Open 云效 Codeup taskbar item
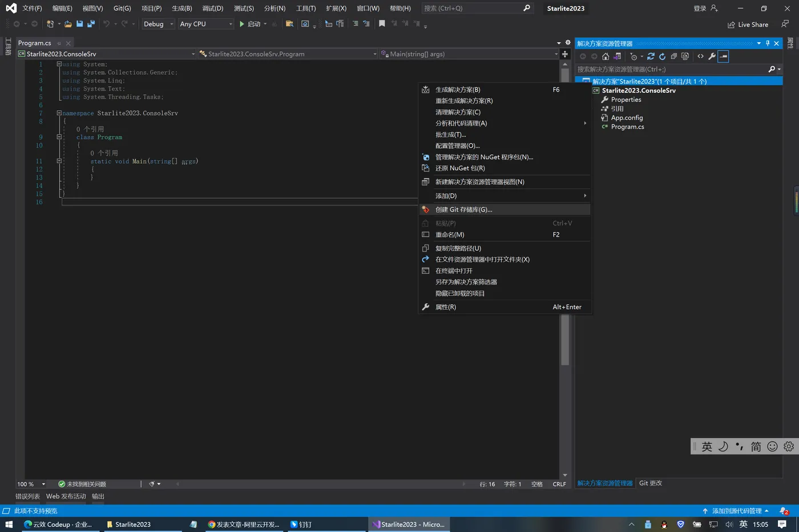Viewport: 799px width, 532px height. pos(58,524)
